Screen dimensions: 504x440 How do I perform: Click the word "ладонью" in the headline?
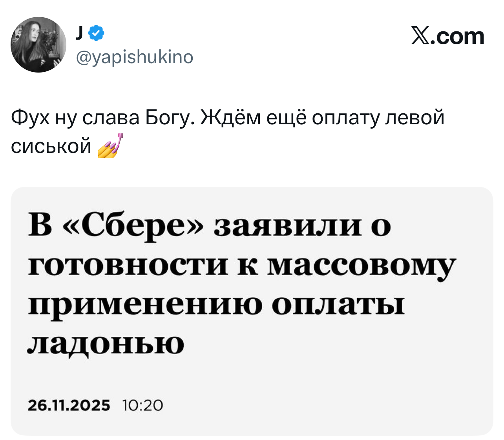(106, 344)
